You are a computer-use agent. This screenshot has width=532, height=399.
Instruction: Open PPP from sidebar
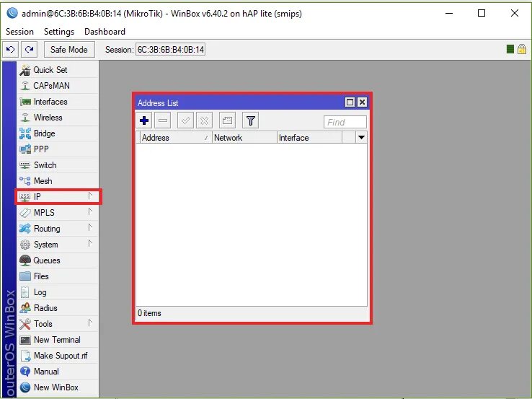(x=58, y=149)
